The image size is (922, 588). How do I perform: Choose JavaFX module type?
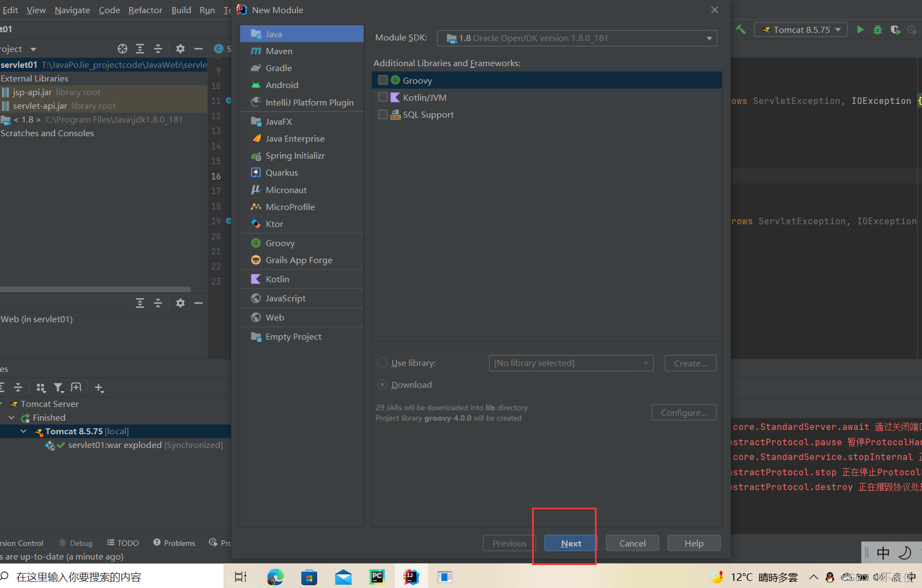click(x=302, y=121)
